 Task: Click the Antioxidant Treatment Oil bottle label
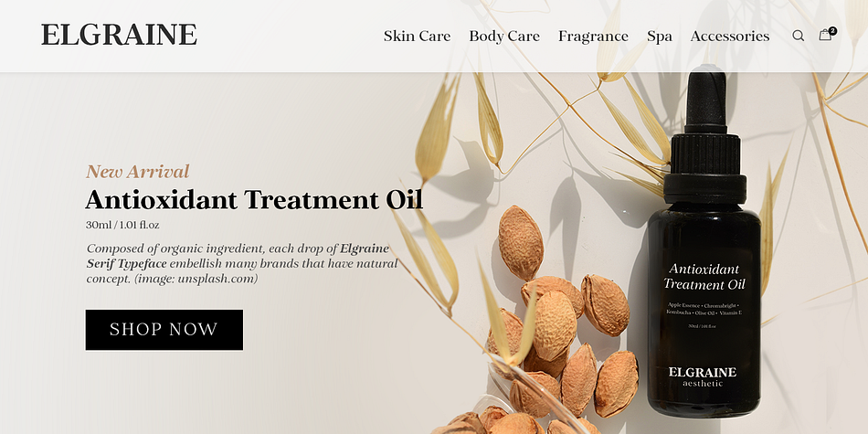click(704, 277)
